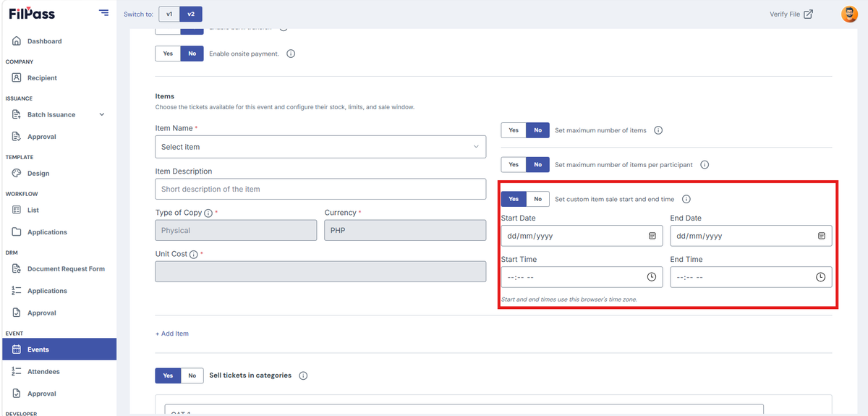Open the Item Name Select item dropdown

pos(320,147)
